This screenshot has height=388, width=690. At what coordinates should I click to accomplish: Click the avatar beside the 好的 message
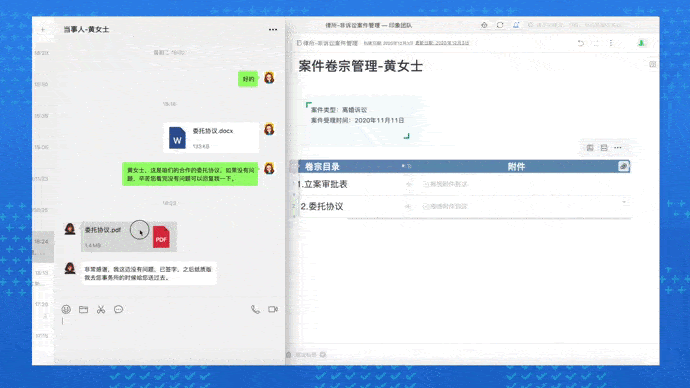269,78
